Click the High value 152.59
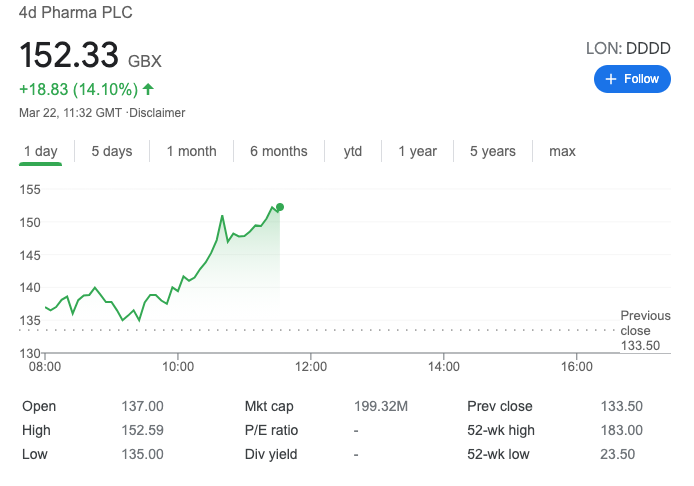This screenshot has height=486, width=694. (x=143, y=430)
